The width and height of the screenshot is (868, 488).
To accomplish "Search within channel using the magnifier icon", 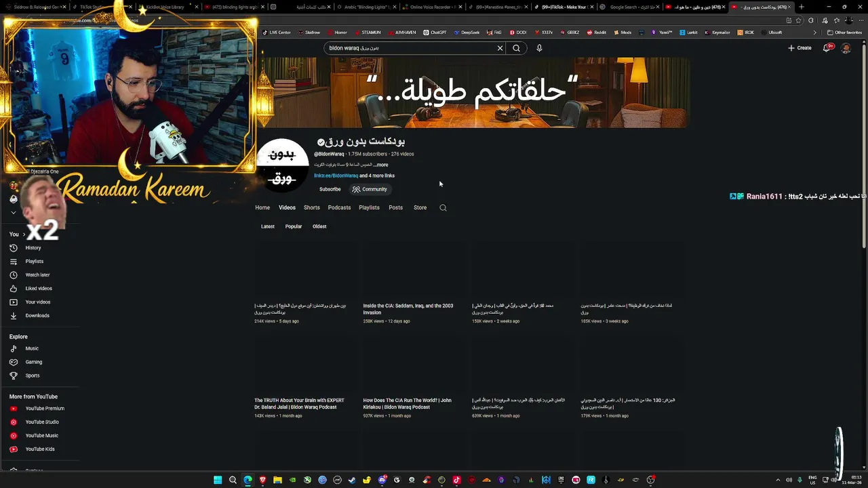I will coord(443,207).
